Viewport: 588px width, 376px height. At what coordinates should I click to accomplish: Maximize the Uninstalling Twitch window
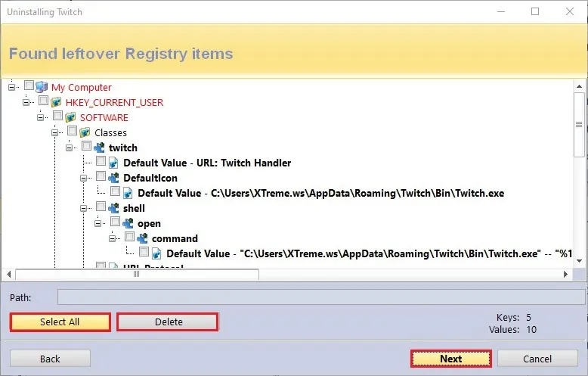tap(535, 11)
